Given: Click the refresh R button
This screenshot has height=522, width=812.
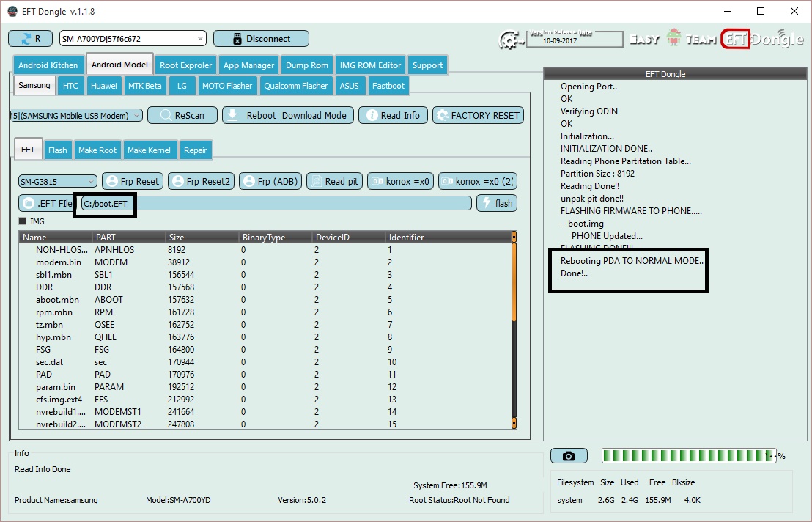Looking at the screenshot, I should click(x=31, y=38).
